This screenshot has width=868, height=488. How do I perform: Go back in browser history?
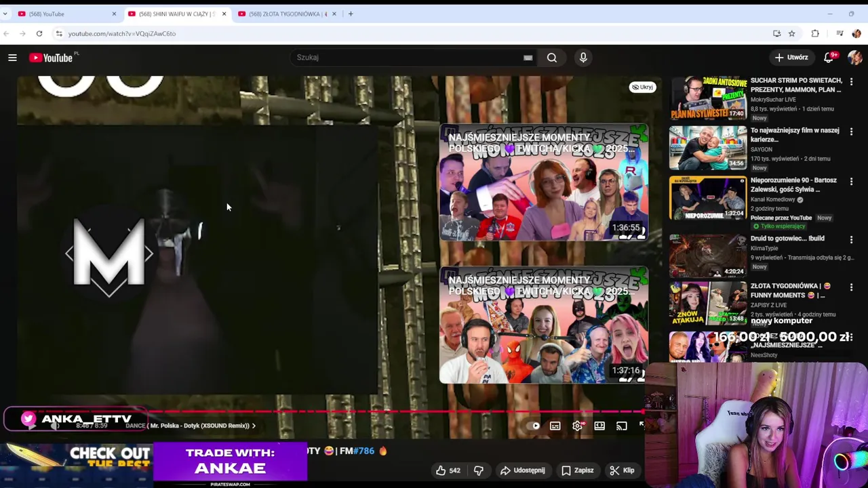point(6,33)
